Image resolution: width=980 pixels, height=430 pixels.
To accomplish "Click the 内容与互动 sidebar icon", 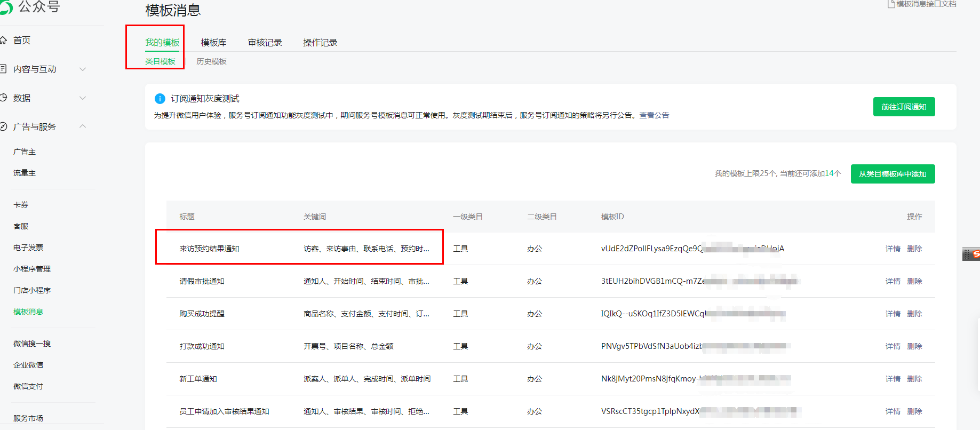I will pyautogui.click(x=3, y=69).
